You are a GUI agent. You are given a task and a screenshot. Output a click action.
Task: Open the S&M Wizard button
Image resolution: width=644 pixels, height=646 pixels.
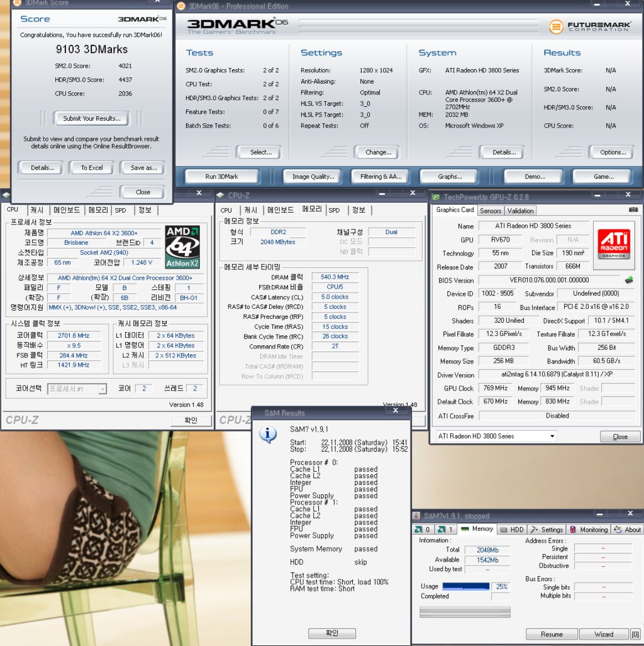click(x=604, y=634)
